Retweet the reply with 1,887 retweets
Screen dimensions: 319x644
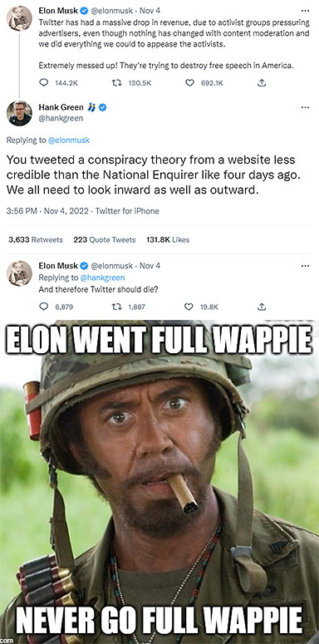[x=117, y=307]
